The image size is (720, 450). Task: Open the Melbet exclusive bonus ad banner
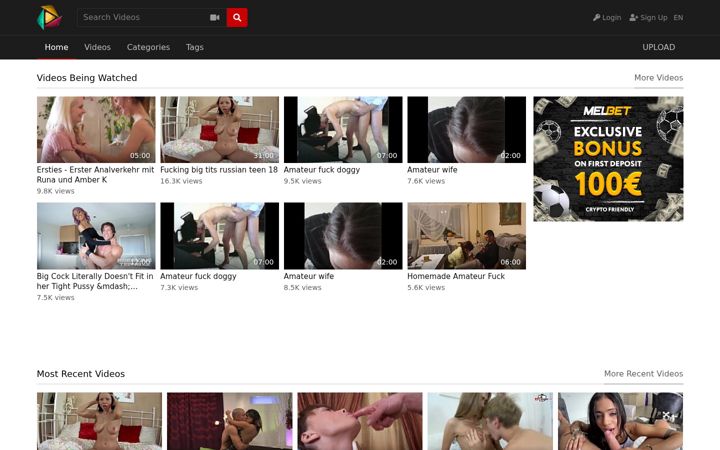tap(608, 159)
